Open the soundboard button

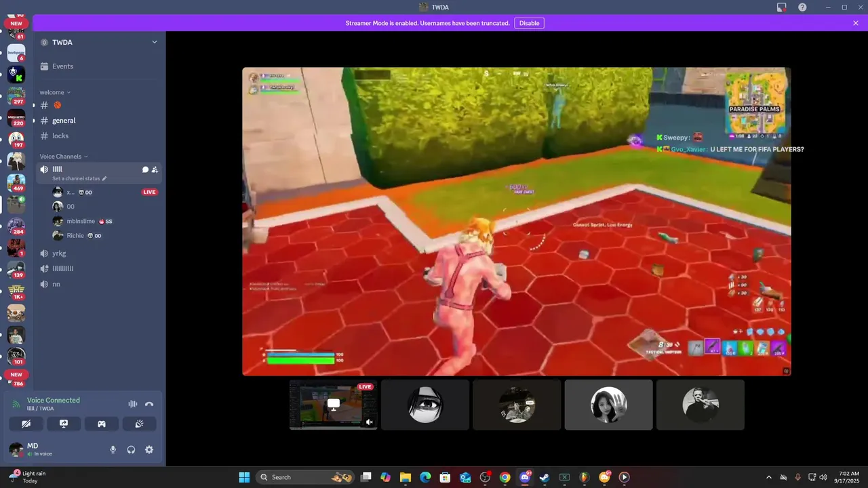[x=139, y=424]
